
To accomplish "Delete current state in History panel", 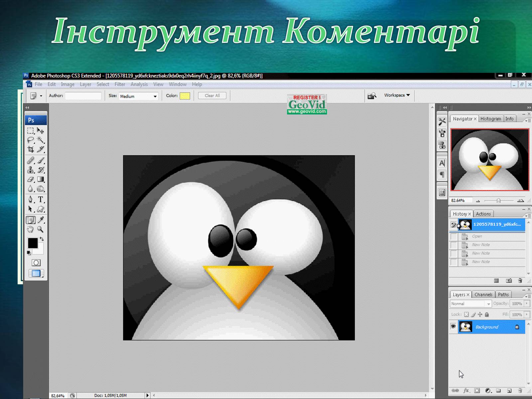I will [520, 281].
